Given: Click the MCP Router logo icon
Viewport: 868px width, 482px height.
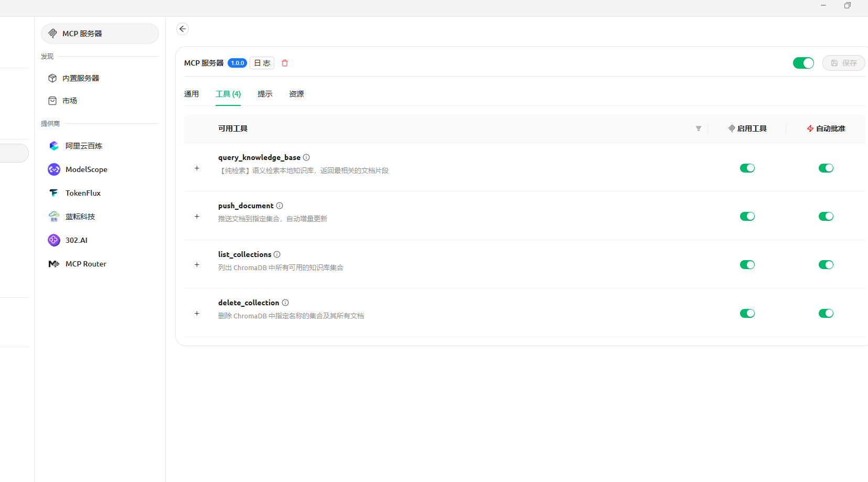Looking at the screenshot, I should pos(54,264).
